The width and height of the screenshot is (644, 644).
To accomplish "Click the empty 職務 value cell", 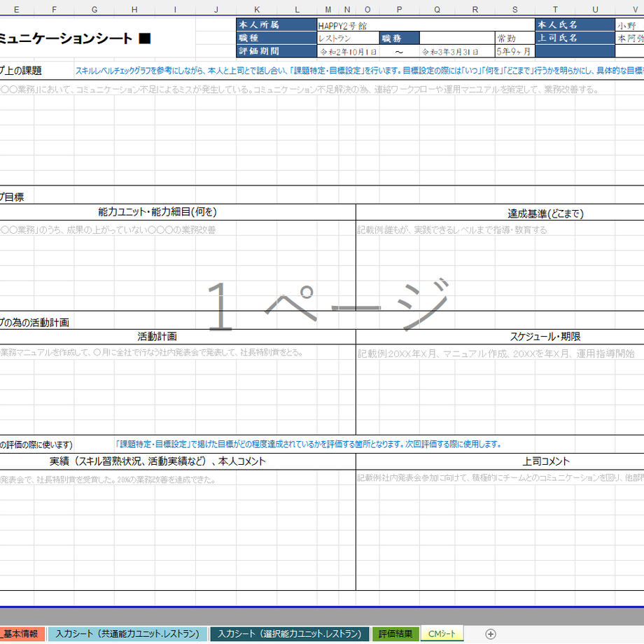I will [458, 38].
